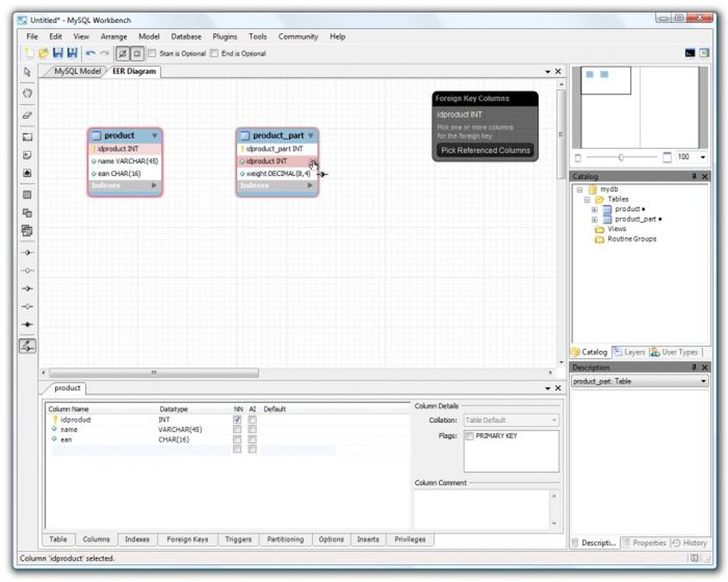Expand the product table in Catalog tree
This screenshot has height=582, width=728.
(x=595, y=209)
